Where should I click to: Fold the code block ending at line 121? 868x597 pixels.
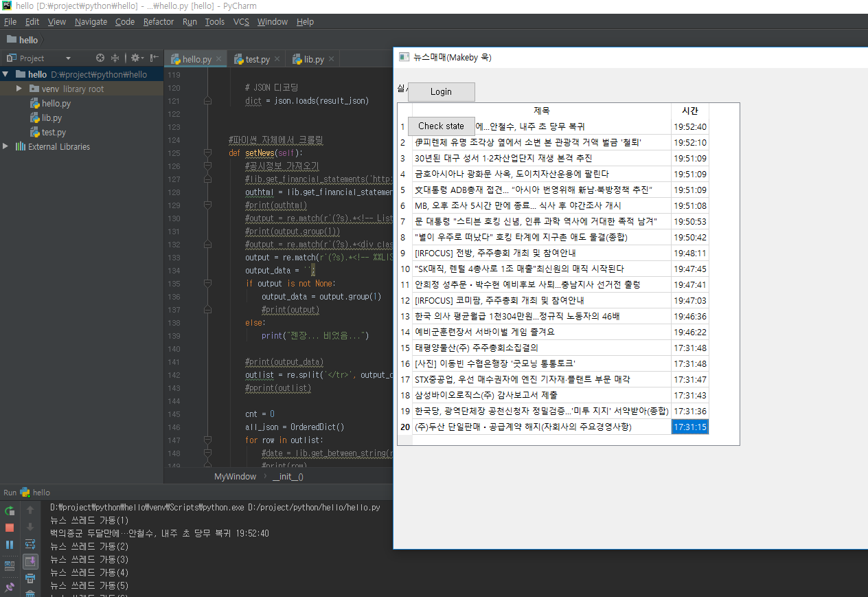point(207,101)
